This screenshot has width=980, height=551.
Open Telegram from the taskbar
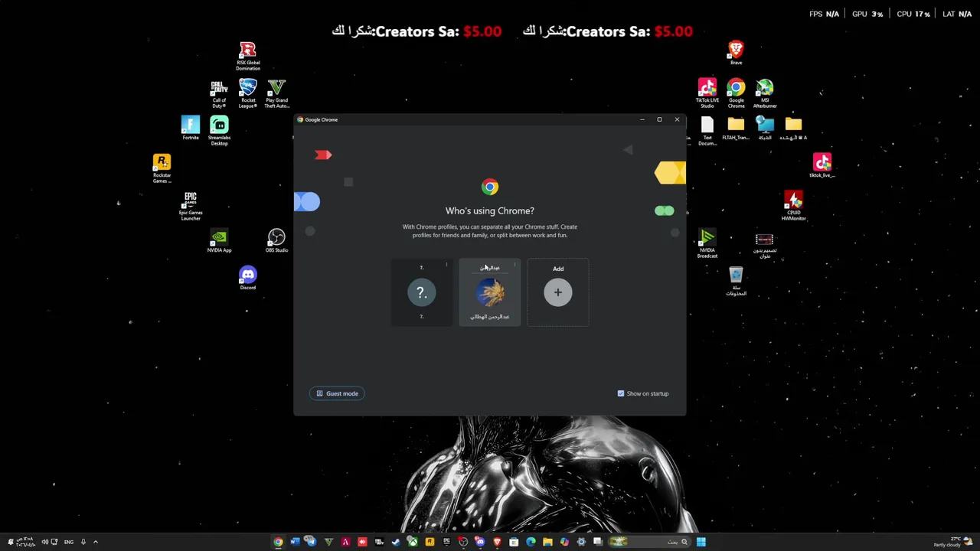click(x=310, y=542)
